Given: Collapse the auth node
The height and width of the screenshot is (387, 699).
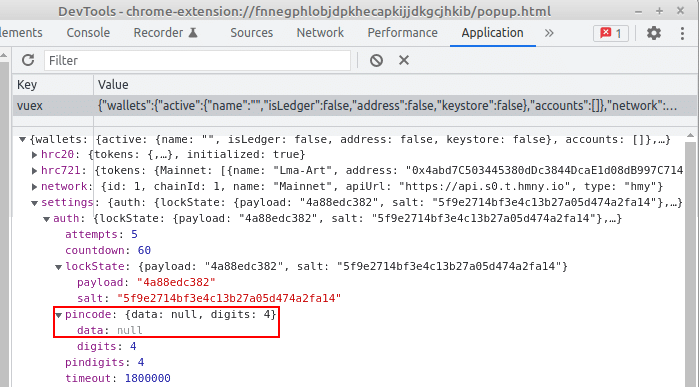Looking at the screenshot, I should coord(46,219).
